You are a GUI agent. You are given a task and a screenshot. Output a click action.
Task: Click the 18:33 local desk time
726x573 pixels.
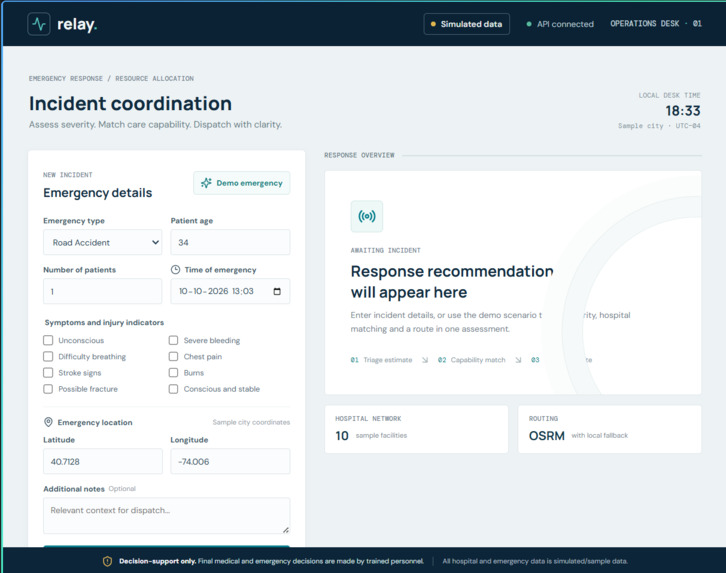pyautogui.click(x=683, y=111)
